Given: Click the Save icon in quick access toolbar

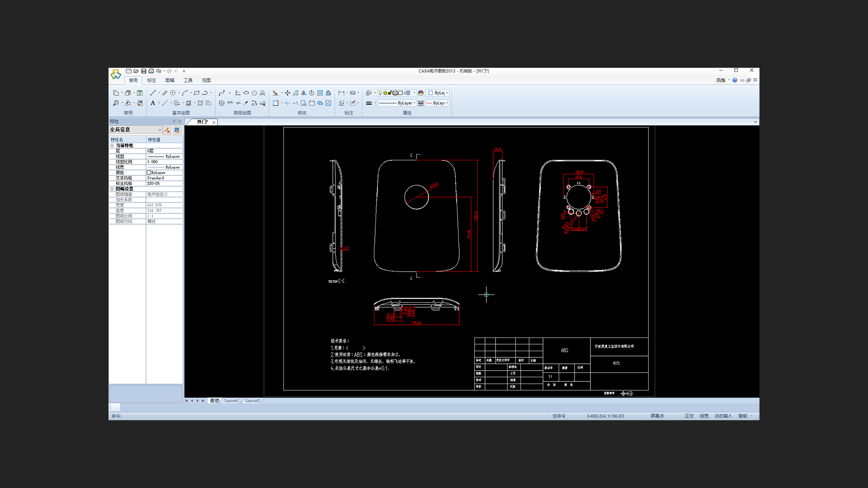Looking at the screenshot, I should (144, 71).
